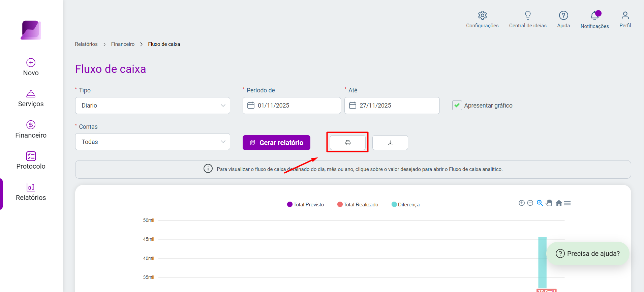Click Gerar relatório button
The height and width of the screenshot is (292, 644).
click(x=276, y=143)
